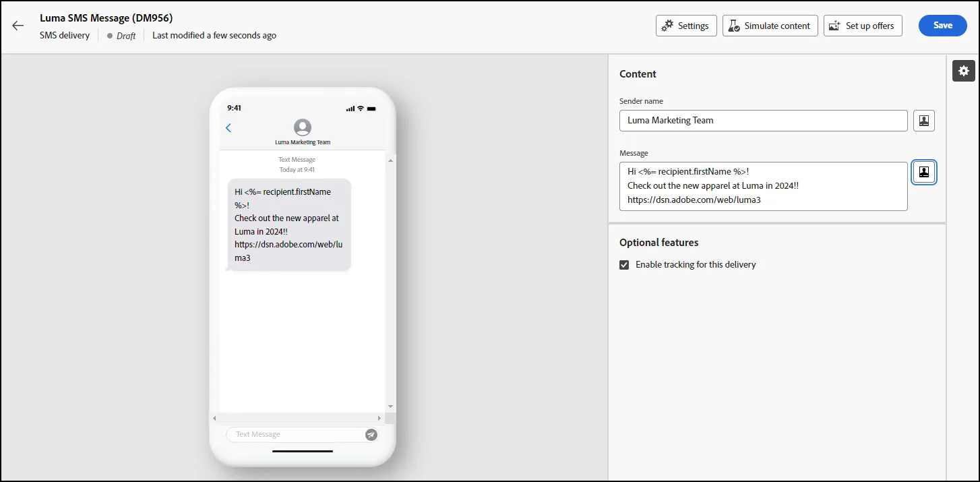Go back using the left arrow
This screenshot has height=482, width=980.
click(x=18, y=26)
